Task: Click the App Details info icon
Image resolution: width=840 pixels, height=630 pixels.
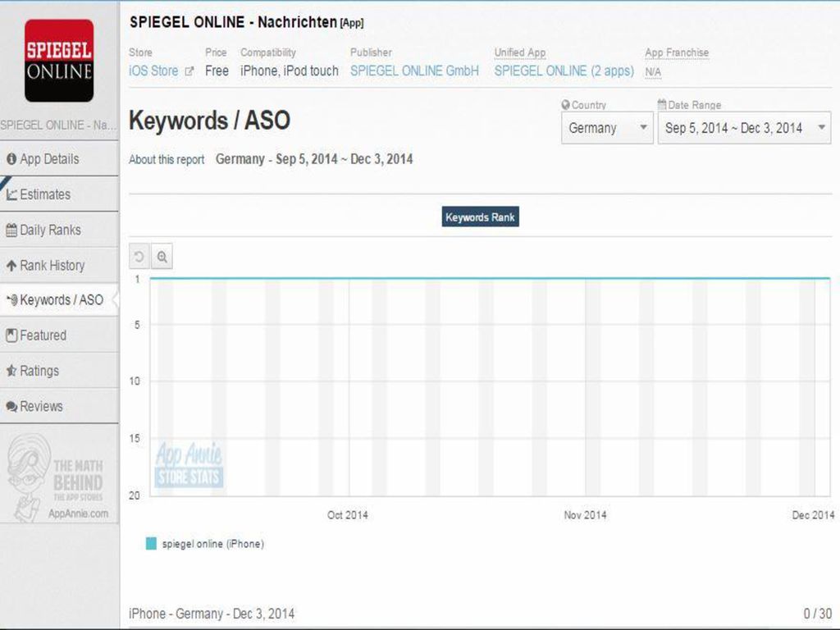Action: [x=11, y=158]
